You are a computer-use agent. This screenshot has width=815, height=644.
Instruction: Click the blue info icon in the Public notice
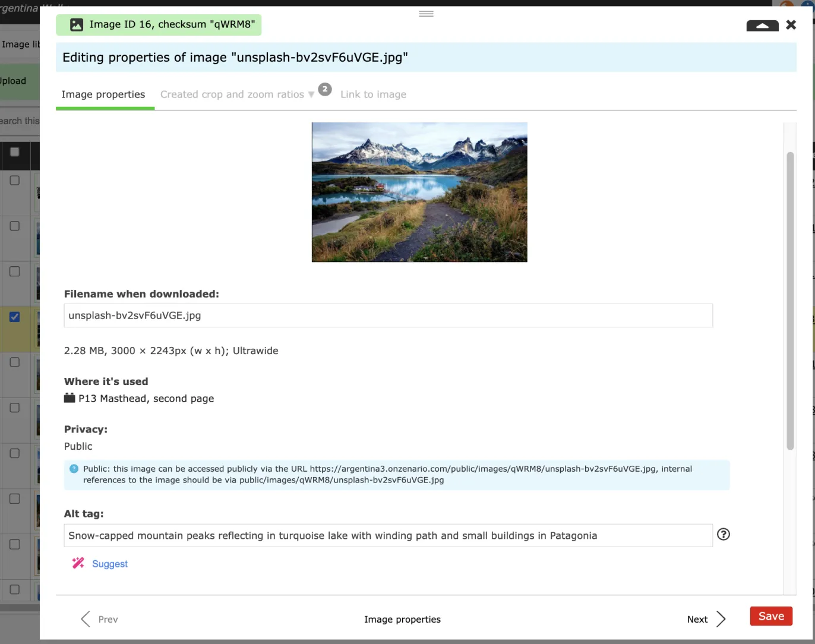74,469
